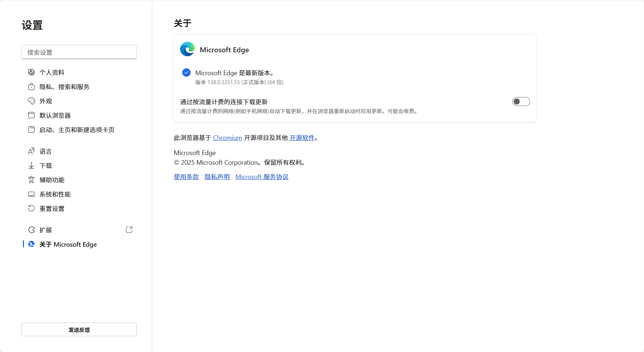Click the download arrow icon beside 下载
Viewport: 644px width, 352px height.
[x=32, y=165]
